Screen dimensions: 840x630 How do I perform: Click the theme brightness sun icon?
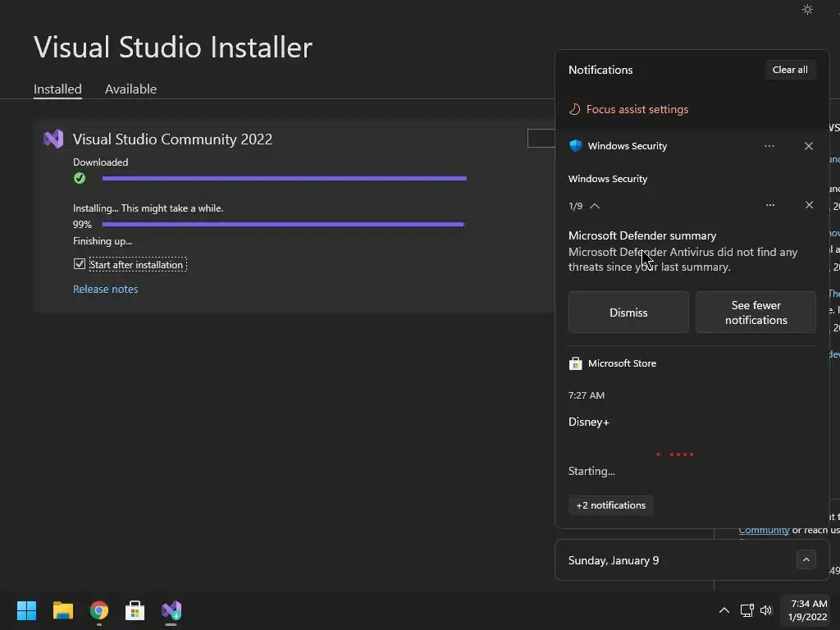(807, 10)
